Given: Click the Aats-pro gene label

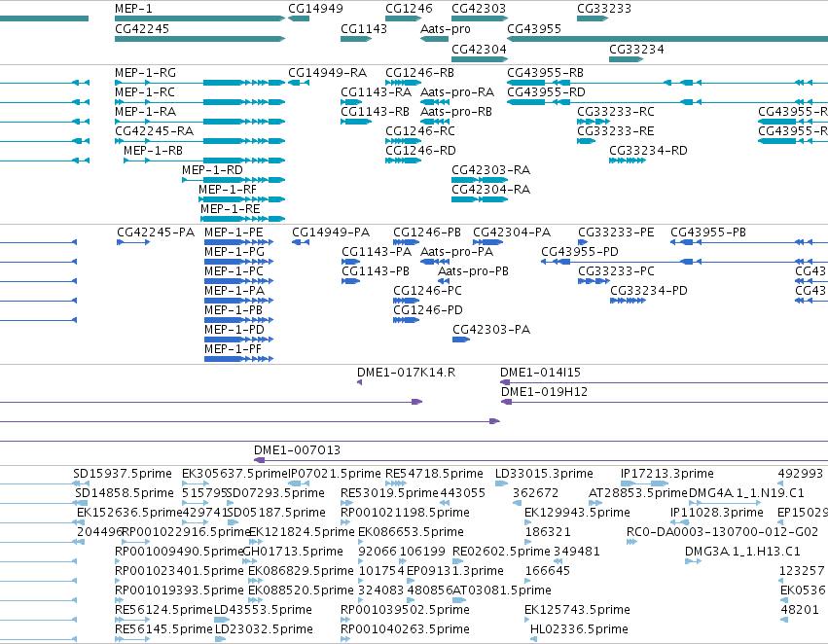Looking at the screenshot, I should pyautogui.click(x=446, y=29).
